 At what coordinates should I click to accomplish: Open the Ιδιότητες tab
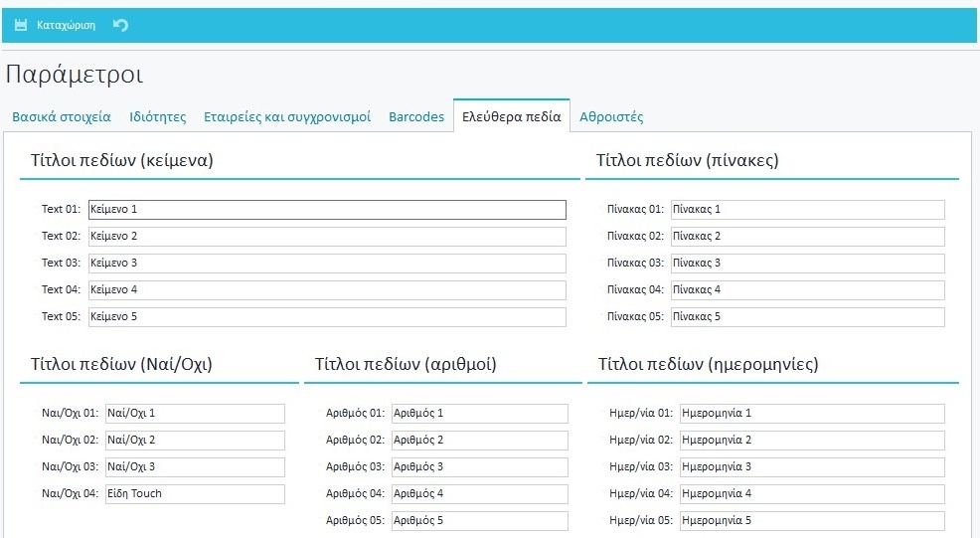click(158, 116)
